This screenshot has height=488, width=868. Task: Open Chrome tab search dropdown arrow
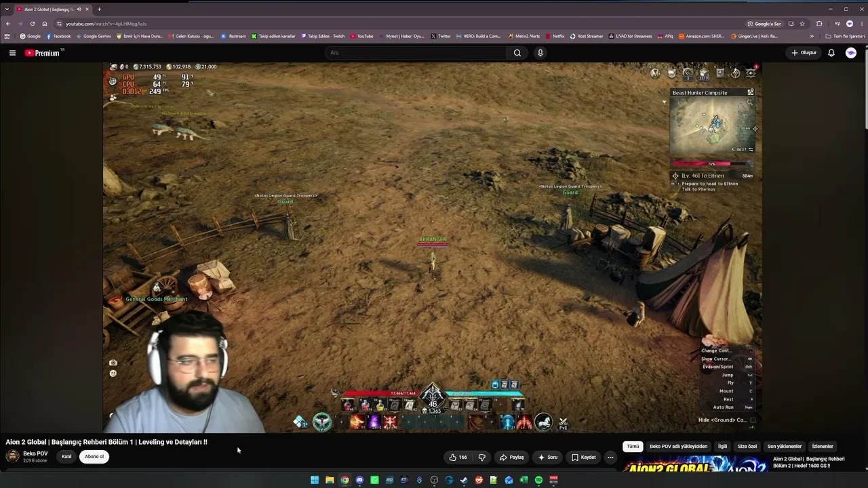coord(7,9)
